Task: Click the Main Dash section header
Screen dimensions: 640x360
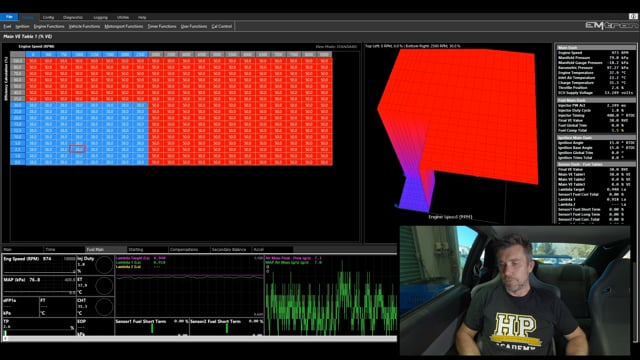Action: tap(596, 48)
